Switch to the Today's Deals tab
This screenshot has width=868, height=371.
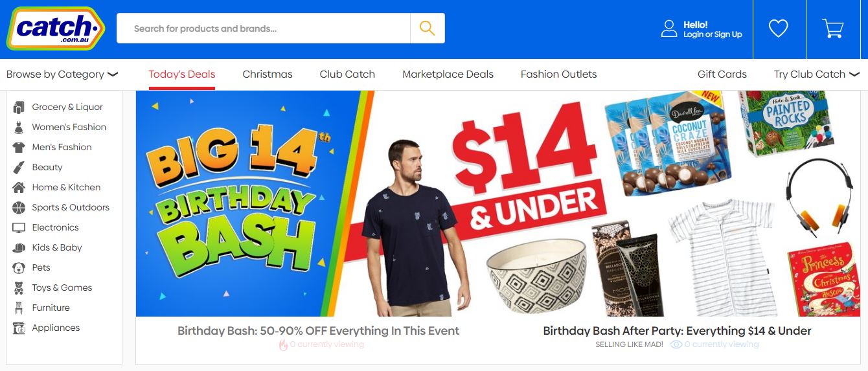[182, 74]
